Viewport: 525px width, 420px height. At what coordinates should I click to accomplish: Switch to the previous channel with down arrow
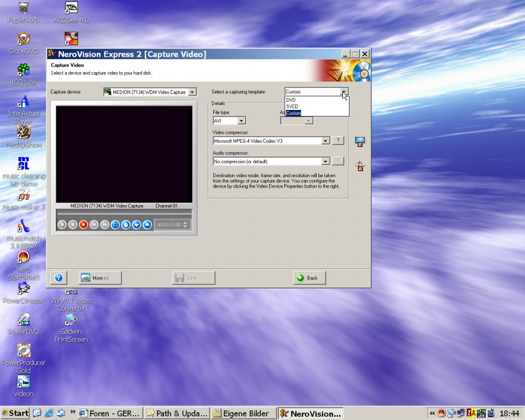(137, 225)
